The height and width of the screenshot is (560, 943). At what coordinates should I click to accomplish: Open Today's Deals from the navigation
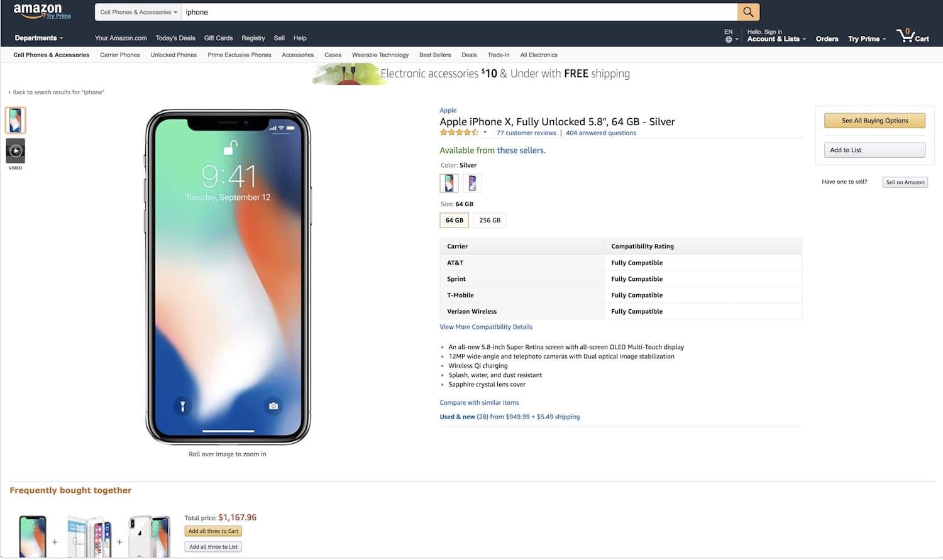[175, 38]
